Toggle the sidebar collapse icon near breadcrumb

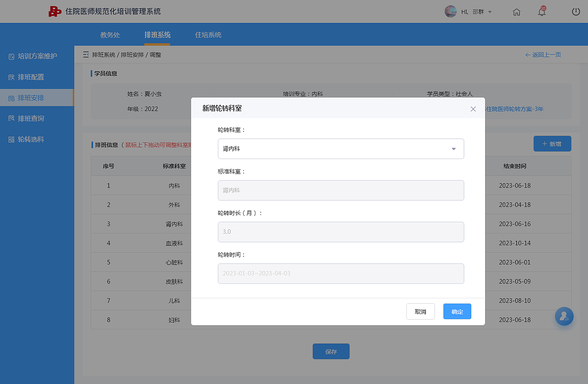pyautogui.click(x=86, y=55)
